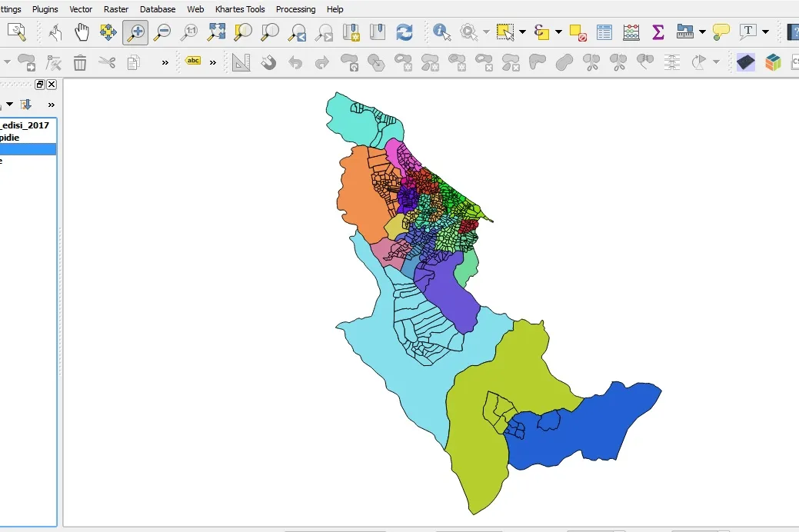Click Show Bookmarks icon

tap(378, 32)
